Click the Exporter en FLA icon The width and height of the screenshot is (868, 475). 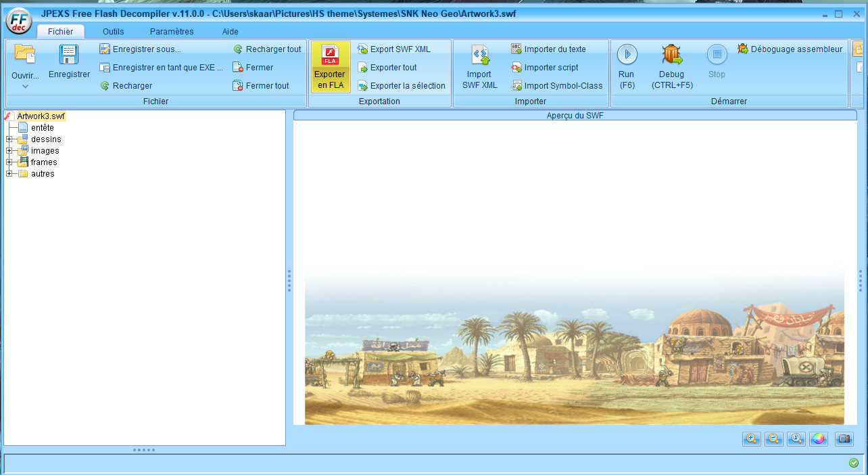coord(330,55)
